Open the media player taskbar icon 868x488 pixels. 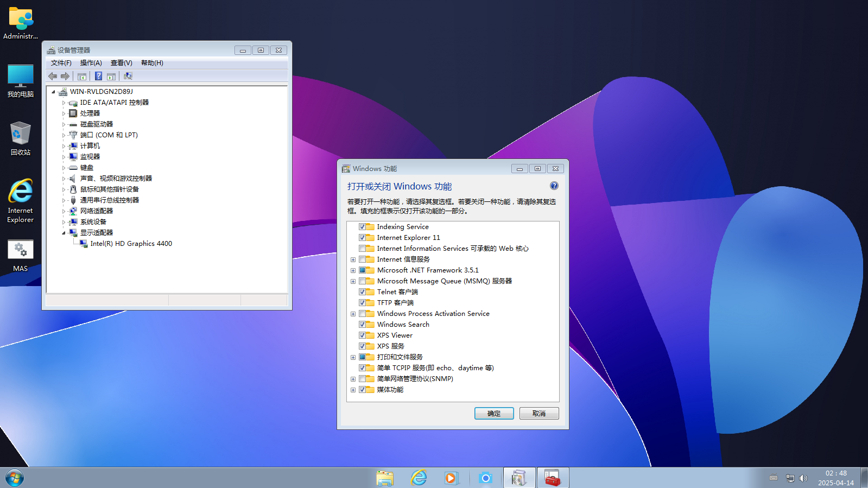click(452, 478)
